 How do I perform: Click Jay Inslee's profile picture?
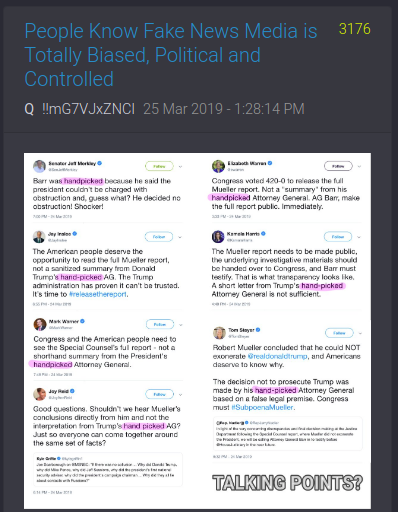[39, 237]
